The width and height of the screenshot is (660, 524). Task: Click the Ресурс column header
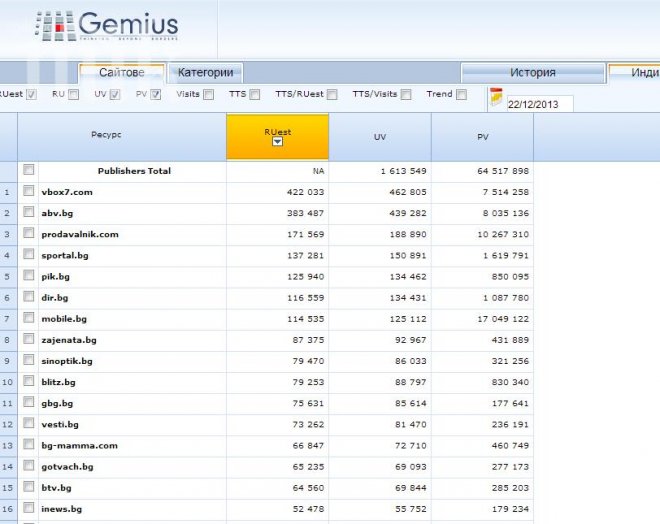pos(105,133)
